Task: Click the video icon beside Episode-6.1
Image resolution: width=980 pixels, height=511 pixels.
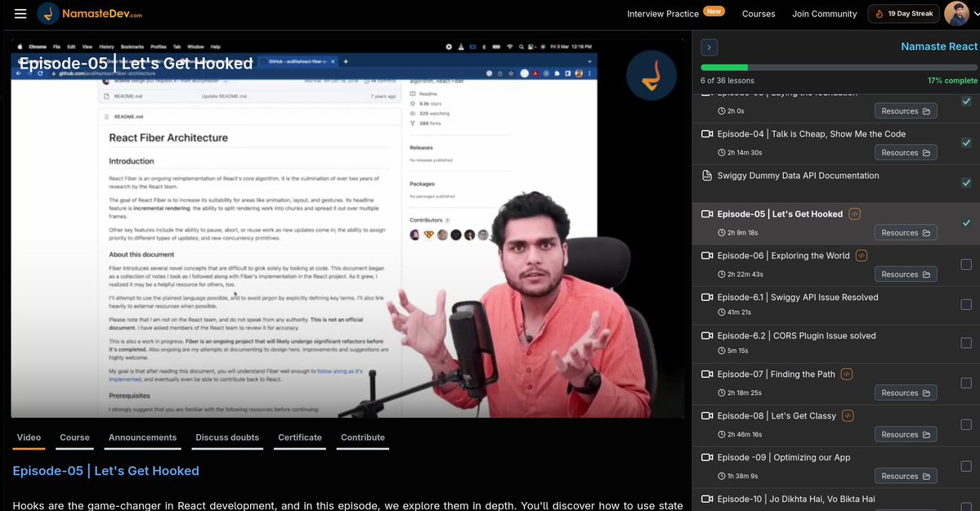Action: coord(707,297)
